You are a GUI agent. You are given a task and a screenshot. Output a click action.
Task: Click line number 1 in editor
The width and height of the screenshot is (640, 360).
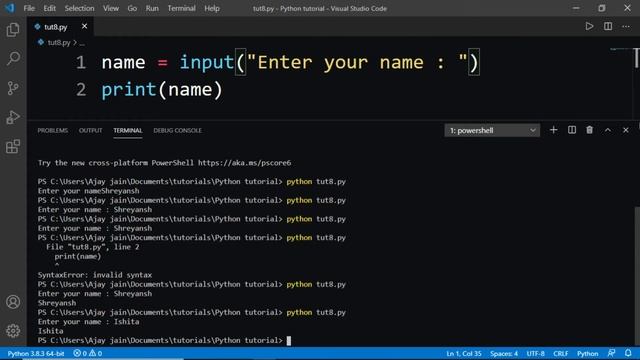80,62
